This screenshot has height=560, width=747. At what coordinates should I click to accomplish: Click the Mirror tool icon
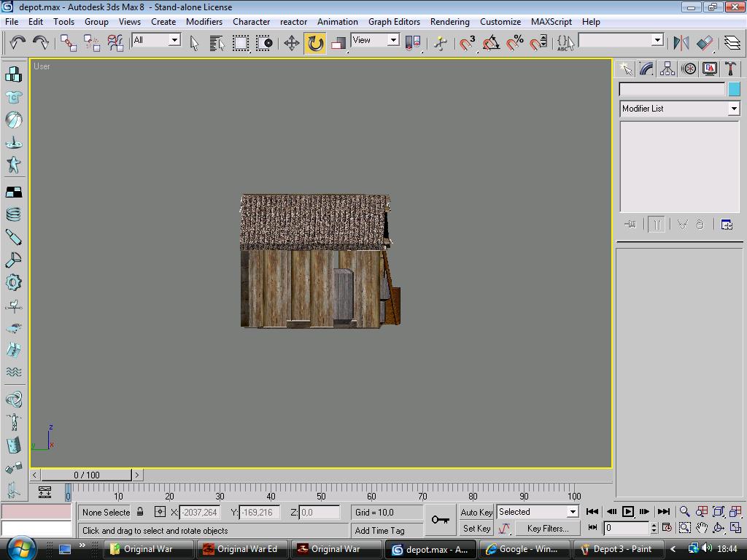[681, 43]
